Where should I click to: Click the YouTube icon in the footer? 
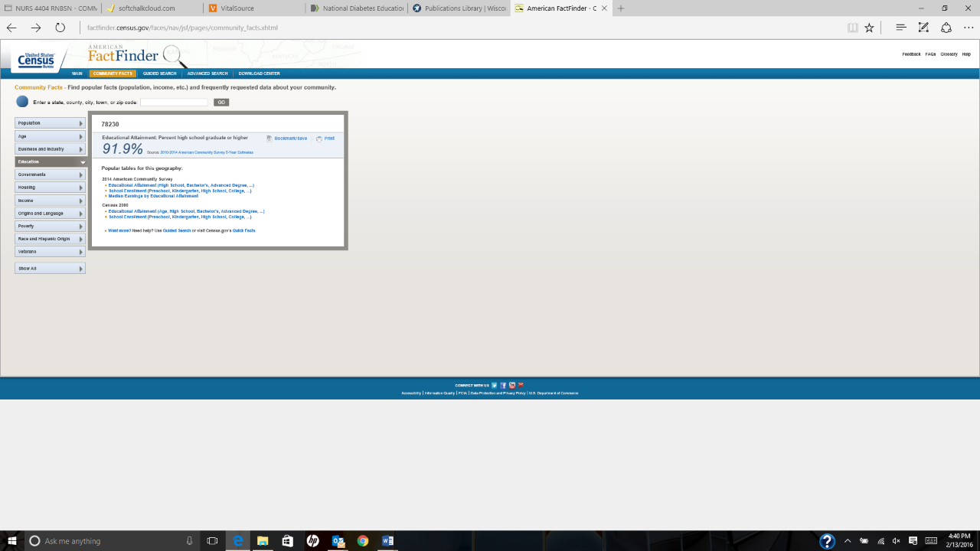click(512, 385)
